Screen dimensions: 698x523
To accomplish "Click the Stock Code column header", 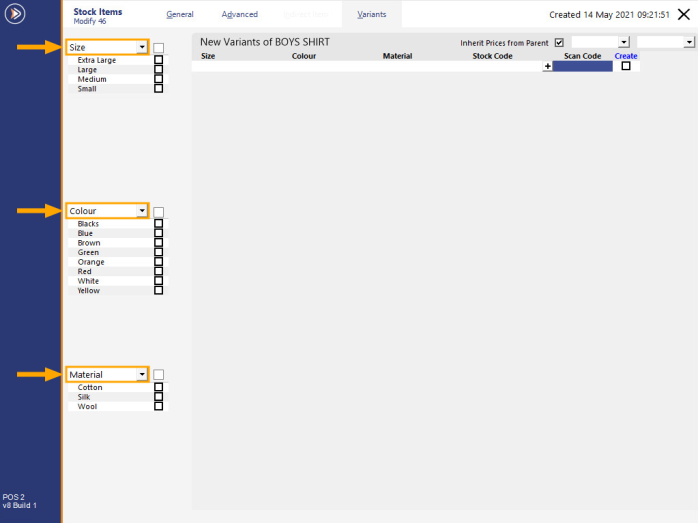I will coord(492,56).
